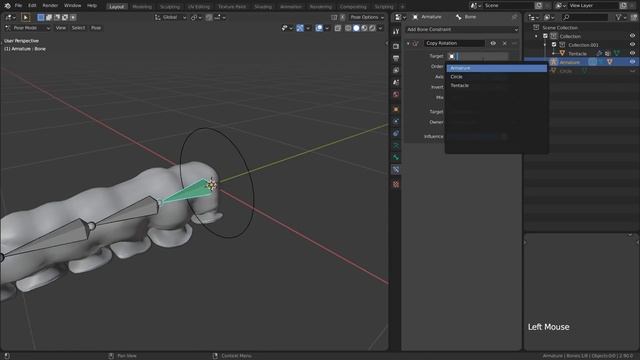Open the viewport shading options dropdown

(x=380, y=28)
